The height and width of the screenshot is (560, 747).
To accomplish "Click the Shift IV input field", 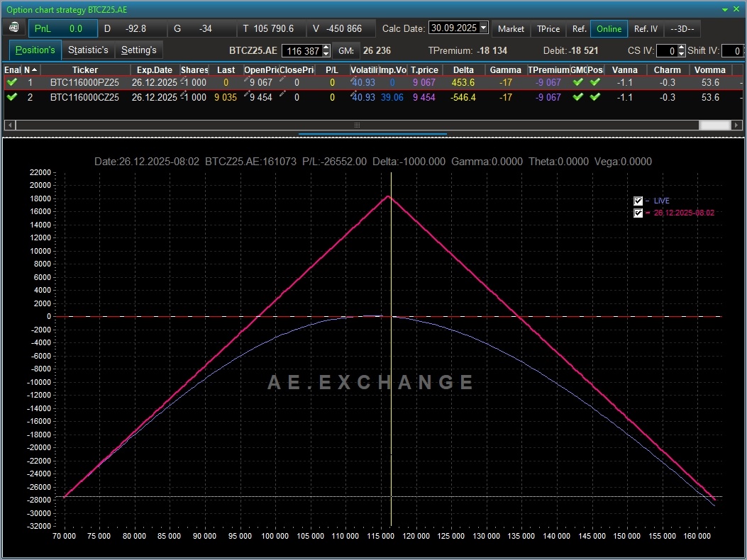I will pyautogui.click(x=733, y=50).
